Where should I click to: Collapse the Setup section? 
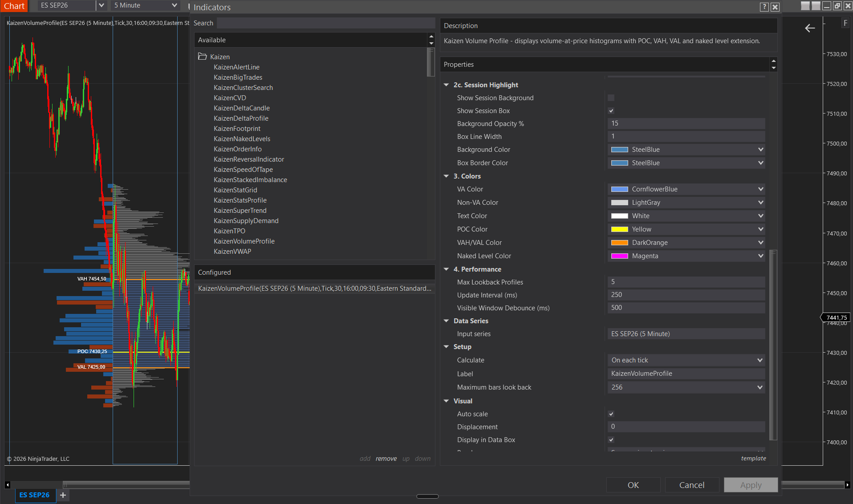pos(446,347)
